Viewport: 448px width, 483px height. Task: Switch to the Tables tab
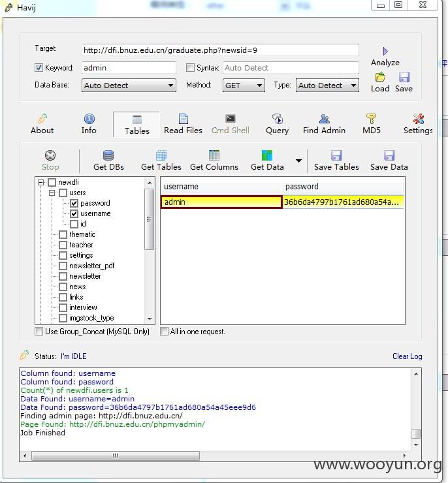(136, 125)
